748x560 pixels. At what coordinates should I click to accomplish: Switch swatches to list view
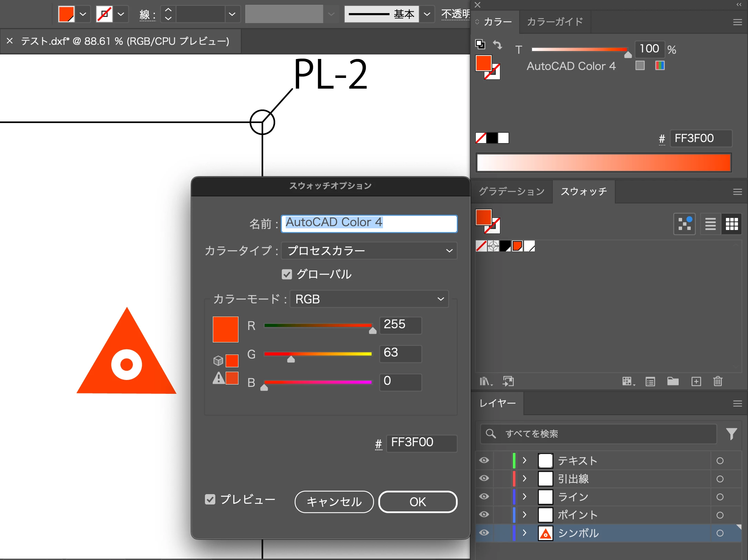point(710,224)
